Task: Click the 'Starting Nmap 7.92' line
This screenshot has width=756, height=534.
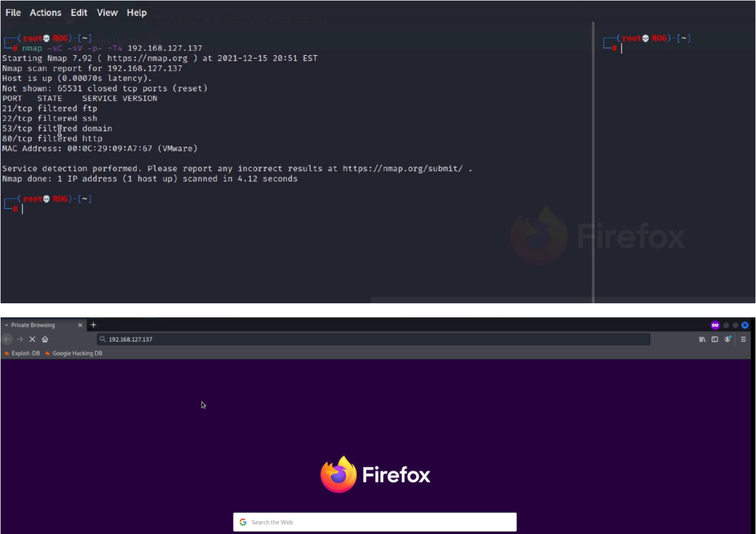Action: pyautogui.click(x=160, y=58)
